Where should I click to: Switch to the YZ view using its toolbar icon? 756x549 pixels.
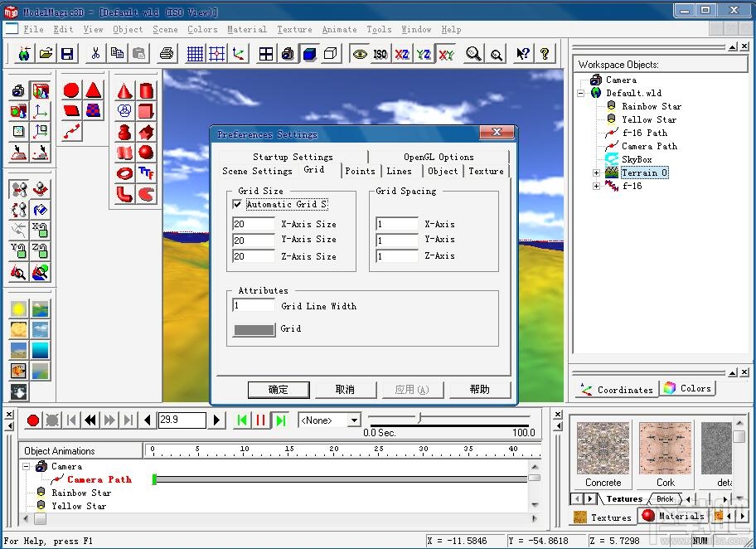(x=423, y=53)
